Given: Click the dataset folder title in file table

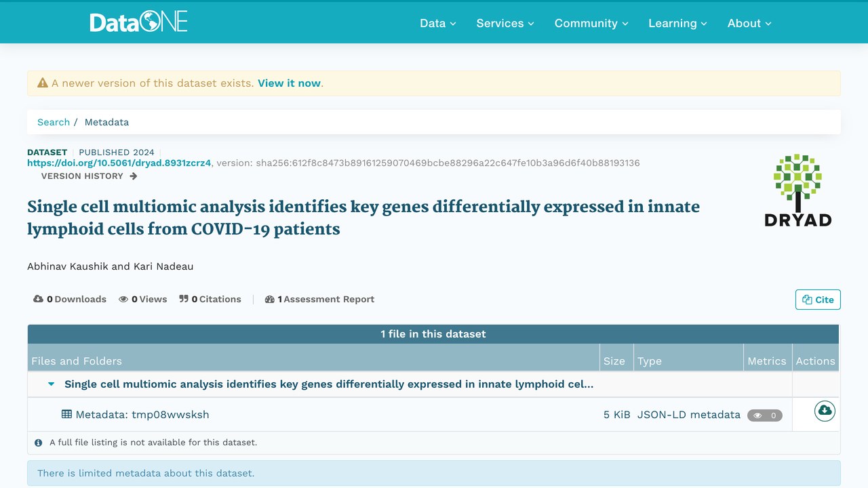Looking at the screenshot, I should point(329,384).
